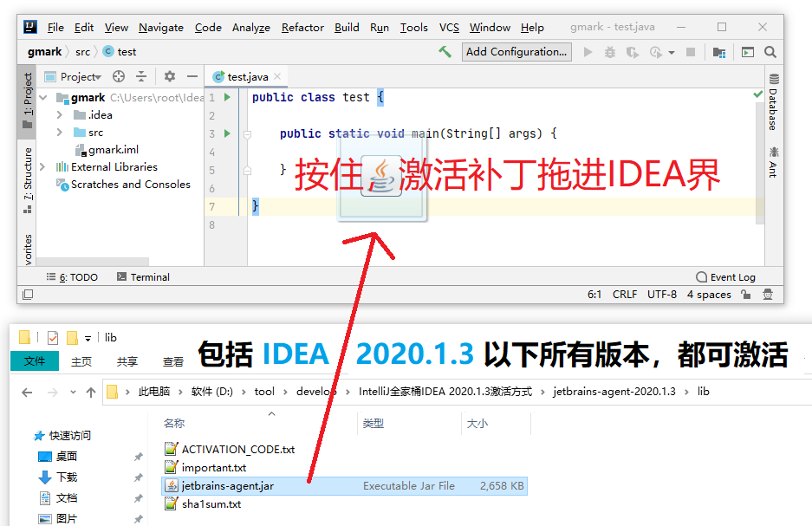Click the new-folder icon in Explorer quick access toolbar
This screenshot has width=812, height=526.
(x=73, y=338)
